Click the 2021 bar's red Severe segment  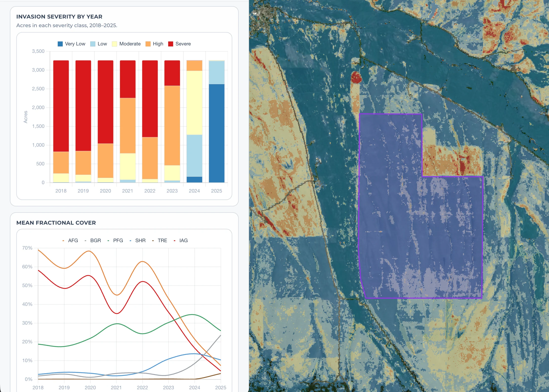click(x=128, y=79)
